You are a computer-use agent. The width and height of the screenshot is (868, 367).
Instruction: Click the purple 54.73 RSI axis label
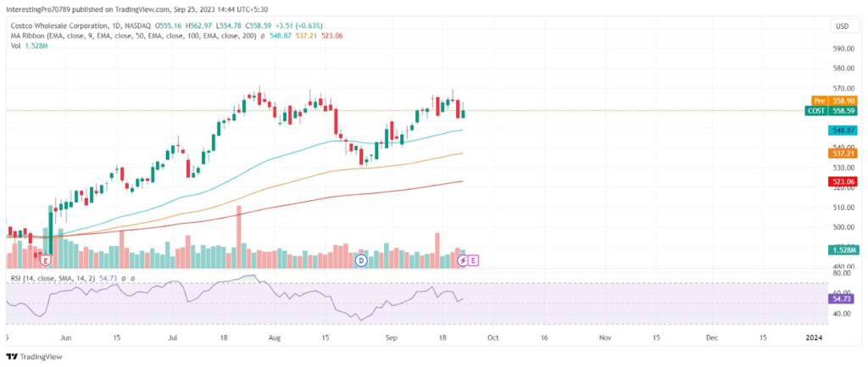842,298
